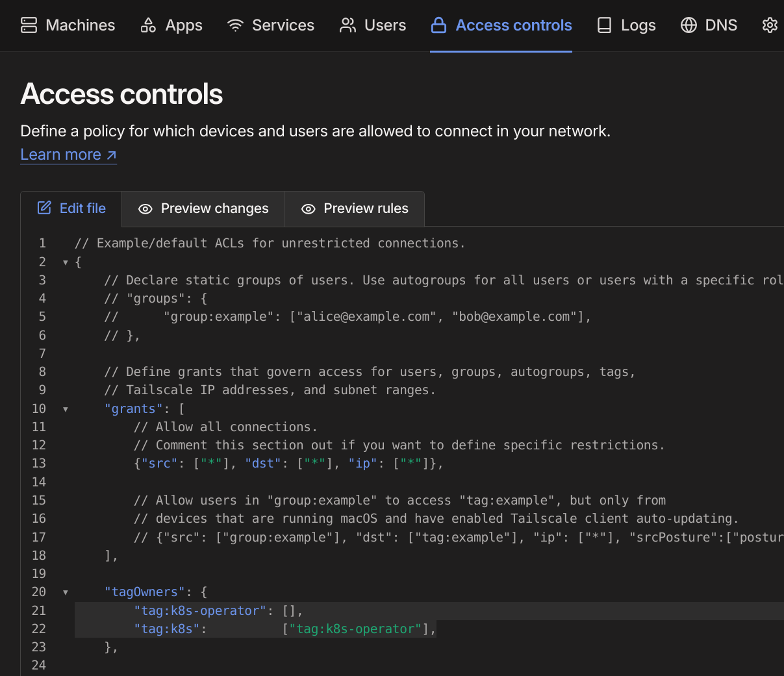Click line number 13 in the gutter

(39, 463)
